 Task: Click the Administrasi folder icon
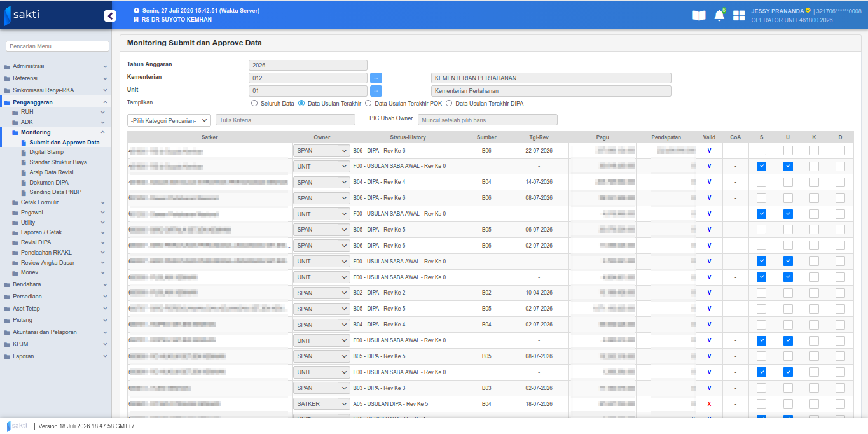(x=7, y=66)
